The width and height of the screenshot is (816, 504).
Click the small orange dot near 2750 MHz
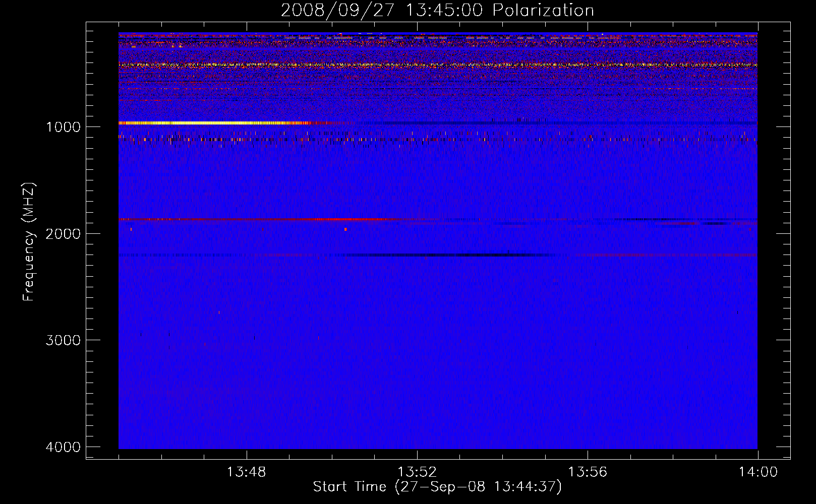coord(219,312)
